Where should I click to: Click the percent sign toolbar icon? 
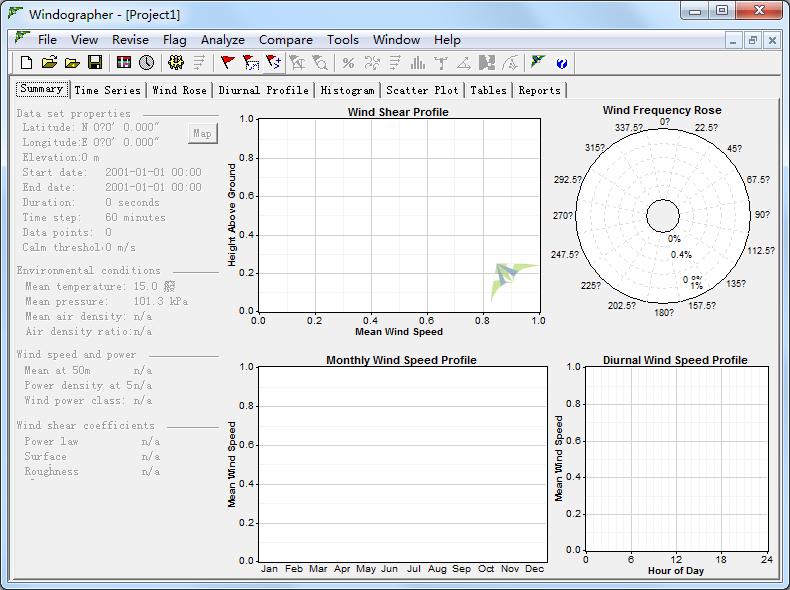pyautogui.click(x=348, y=62)
